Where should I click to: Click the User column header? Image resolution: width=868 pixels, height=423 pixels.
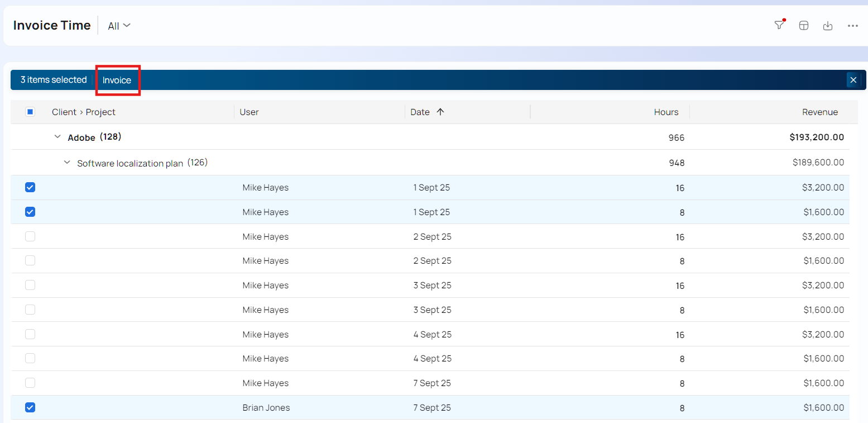(249, 112)
